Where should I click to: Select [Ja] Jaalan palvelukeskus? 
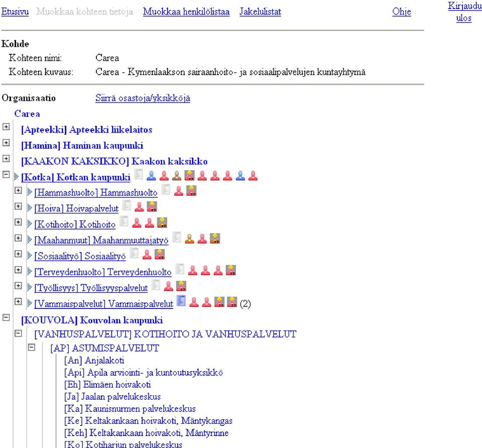tap(112, 397)
